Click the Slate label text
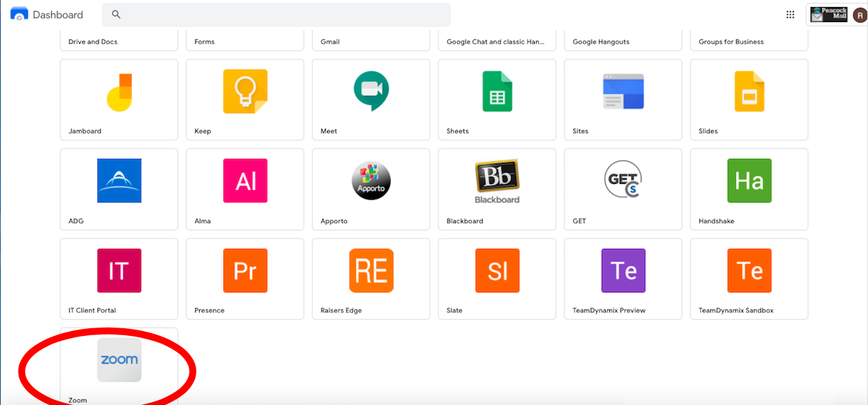This screenshot has height=405, width=868. [x=454, y=310]
